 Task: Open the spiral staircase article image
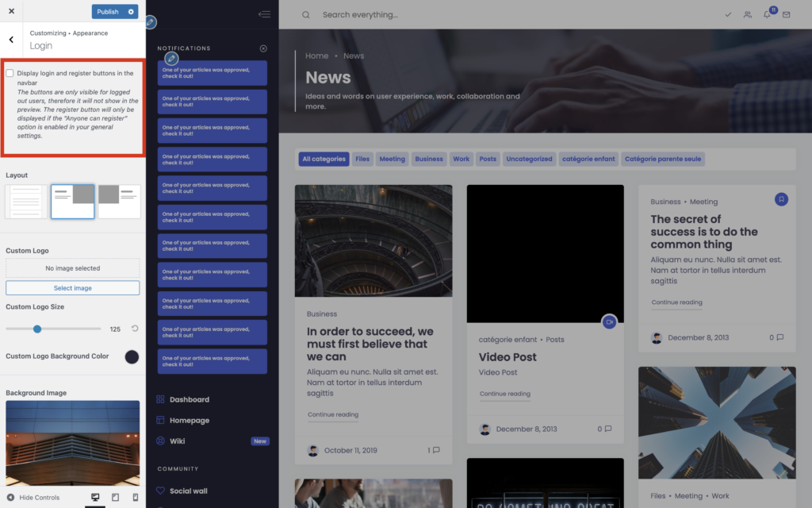pos(373,241)
